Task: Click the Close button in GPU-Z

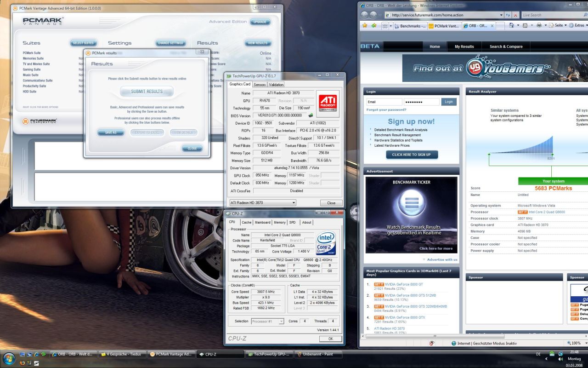Action: 331,203
